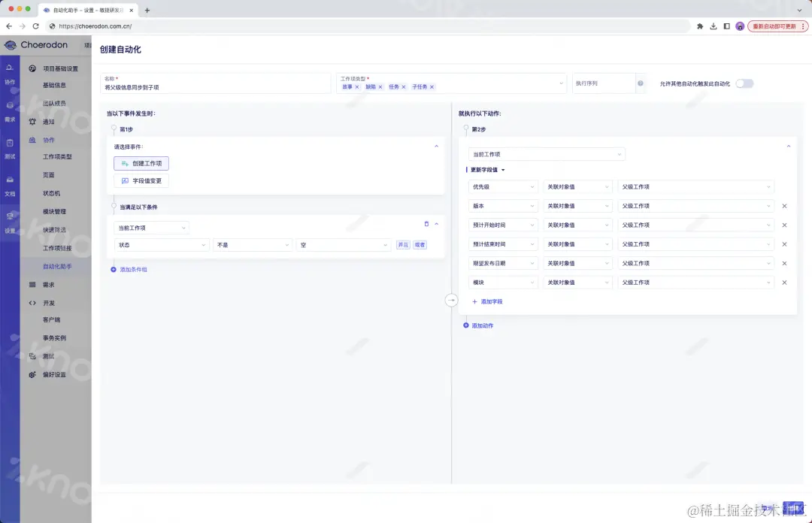Open the 需求 module in left rail
812x523 pixels.
pos(10,110)
